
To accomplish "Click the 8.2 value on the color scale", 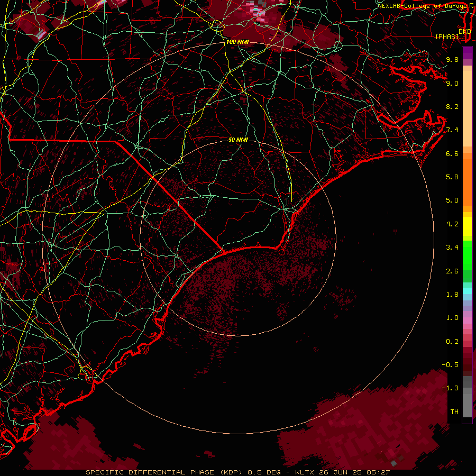I will coord(452,106).
